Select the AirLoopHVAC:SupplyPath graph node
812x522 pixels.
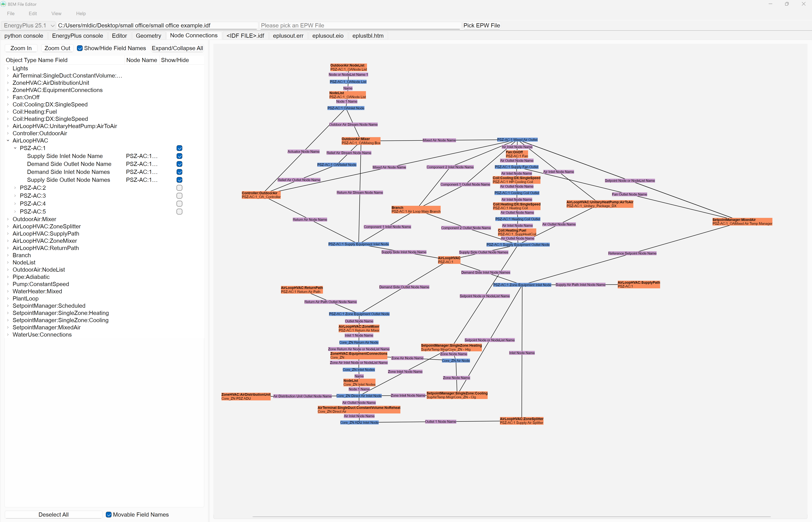tap(639, 284)
